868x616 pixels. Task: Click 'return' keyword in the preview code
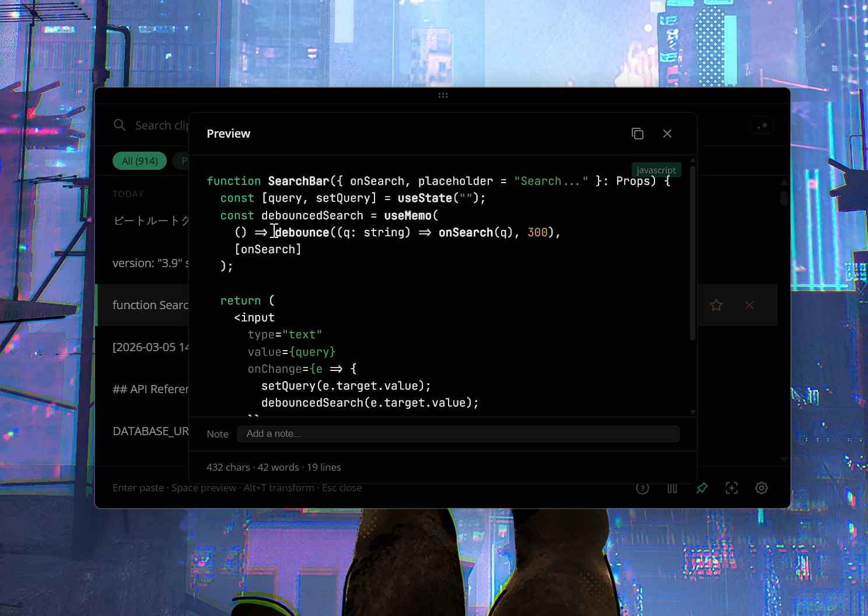(240, 301)
